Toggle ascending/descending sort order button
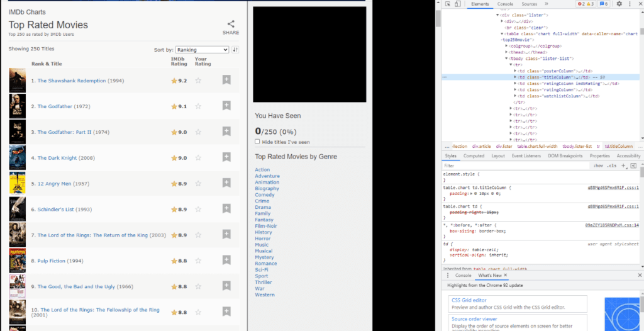 pos(235,50)
